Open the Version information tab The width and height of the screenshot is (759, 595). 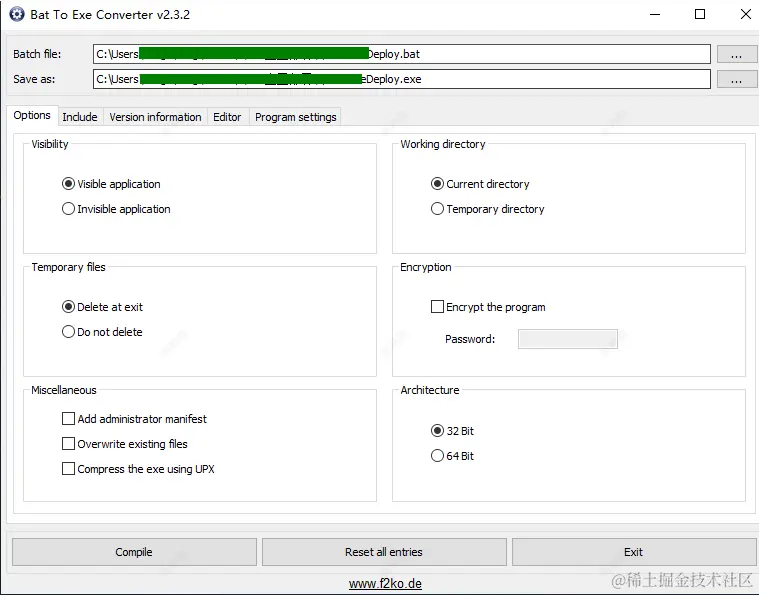click(155, 117)
